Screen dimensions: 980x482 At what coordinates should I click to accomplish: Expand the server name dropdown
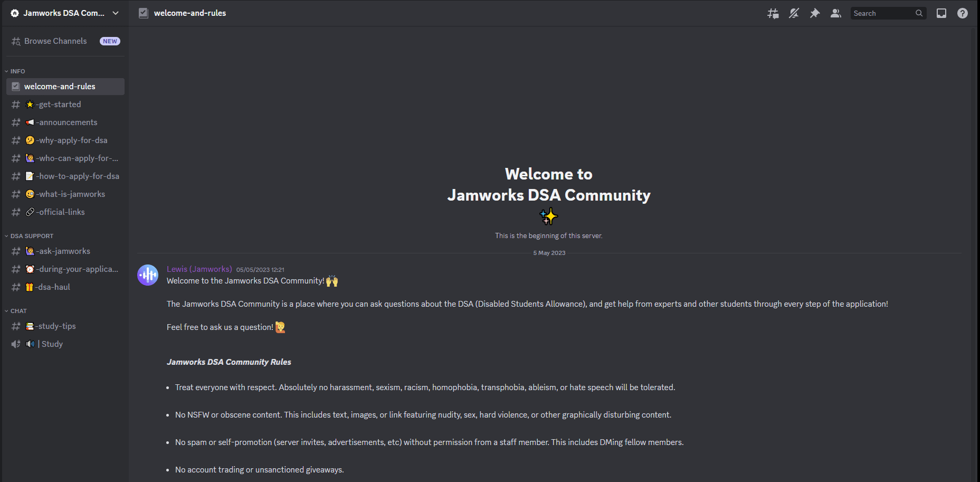click(116, 13)
